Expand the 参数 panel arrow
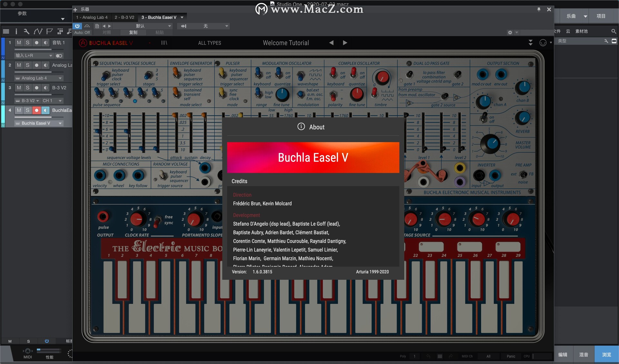This screenshot has height=364, width=619. (x=63, y=19)
